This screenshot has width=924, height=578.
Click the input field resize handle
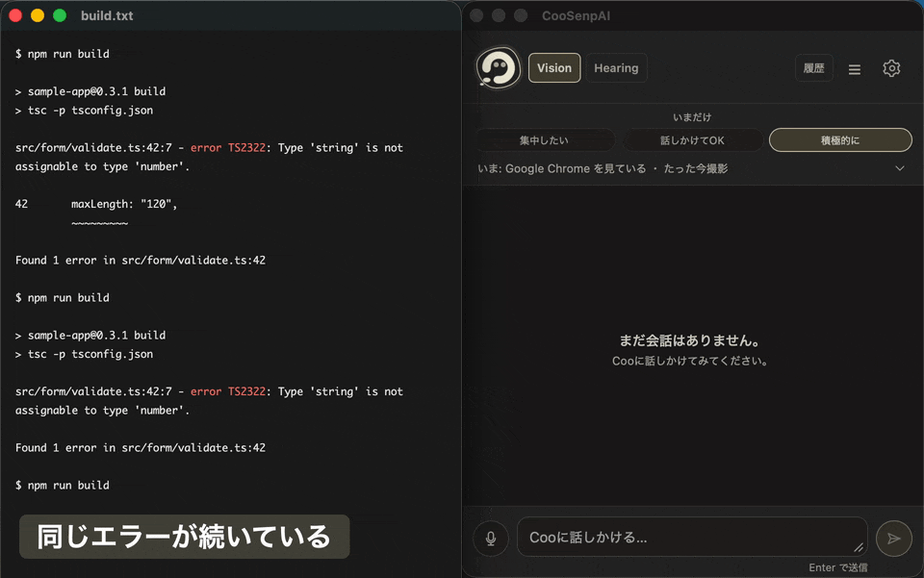click(x=859, y=547)
